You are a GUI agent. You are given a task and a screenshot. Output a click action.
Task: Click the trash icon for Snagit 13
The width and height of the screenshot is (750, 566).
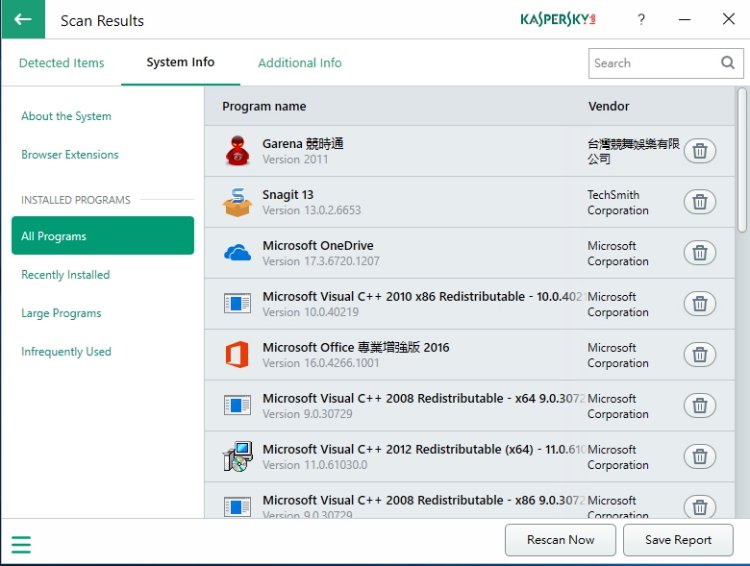click(700, 202)
